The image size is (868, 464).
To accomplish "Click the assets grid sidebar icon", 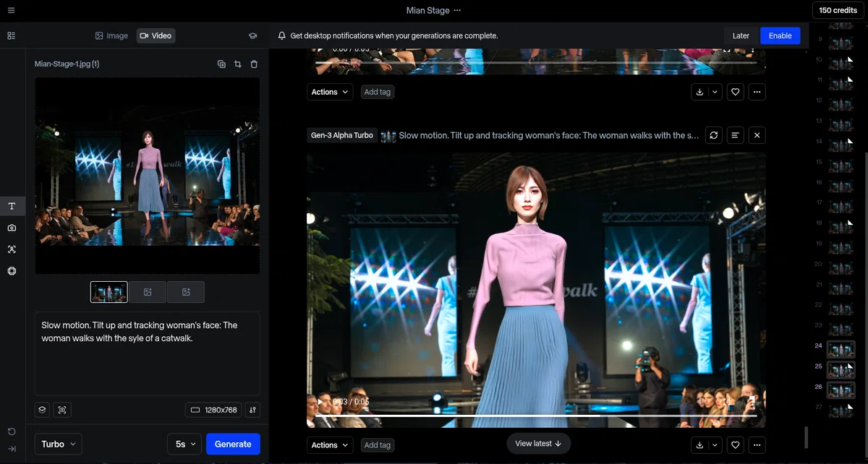I will pyautogui.click(x=11, y=35).
